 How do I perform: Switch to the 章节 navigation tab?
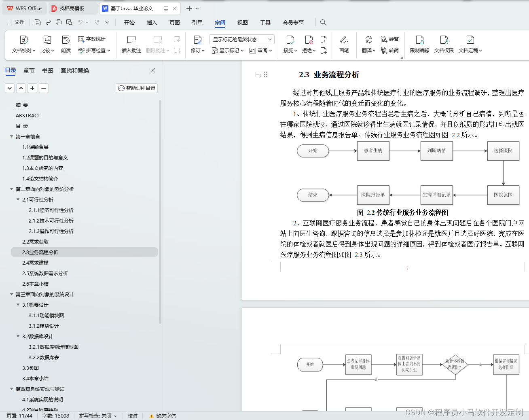pyautogui.click(x=29, y=70)
